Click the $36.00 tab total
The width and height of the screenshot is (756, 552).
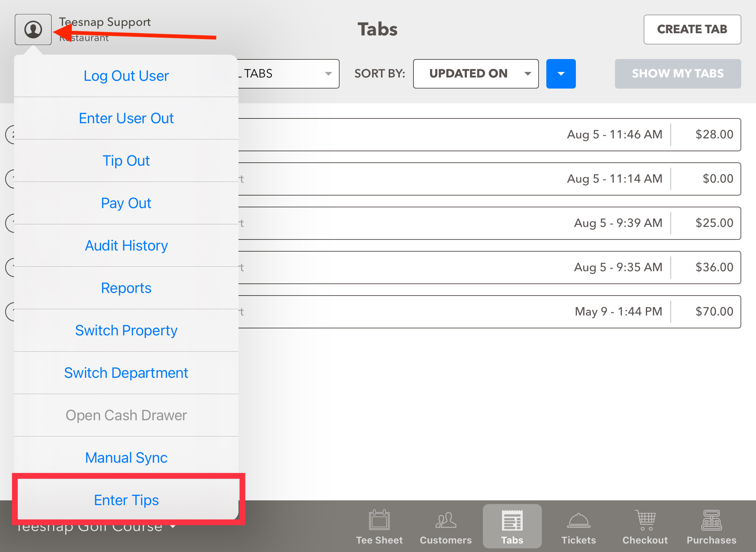coord(714,267)
